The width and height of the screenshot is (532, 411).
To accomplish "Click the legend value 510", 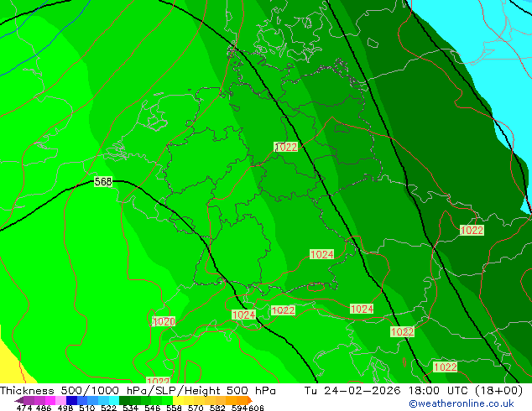I will point(87,408).
